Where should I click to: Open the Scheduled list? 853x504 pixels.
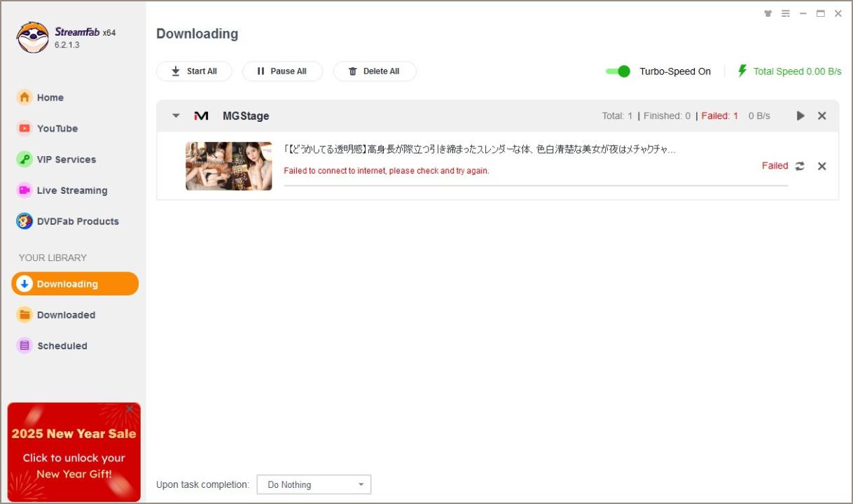click(53, 345)
